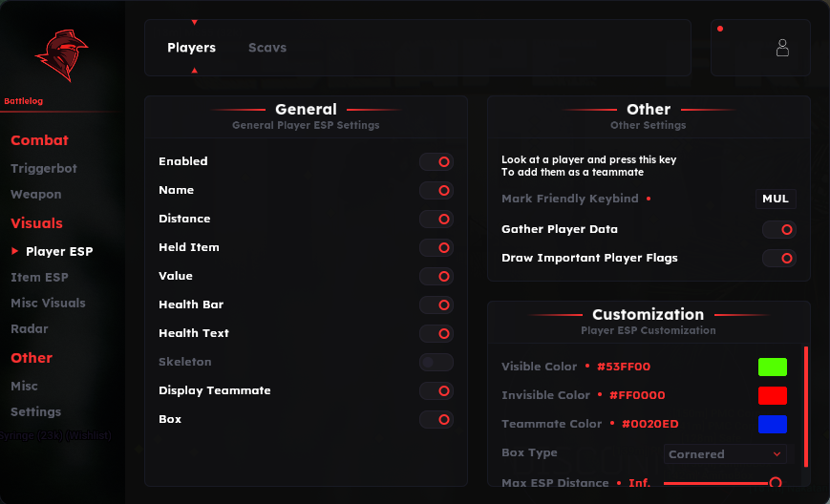Click red notification dot near profile
830x504 pixels.
coord(720,29)
